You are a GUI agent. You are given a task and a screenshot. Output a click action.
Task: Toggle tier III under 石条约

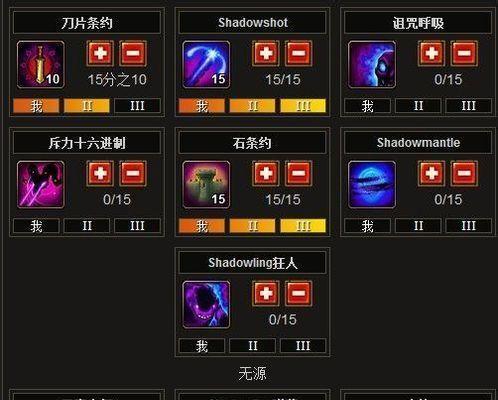click(x=303, y=226)
